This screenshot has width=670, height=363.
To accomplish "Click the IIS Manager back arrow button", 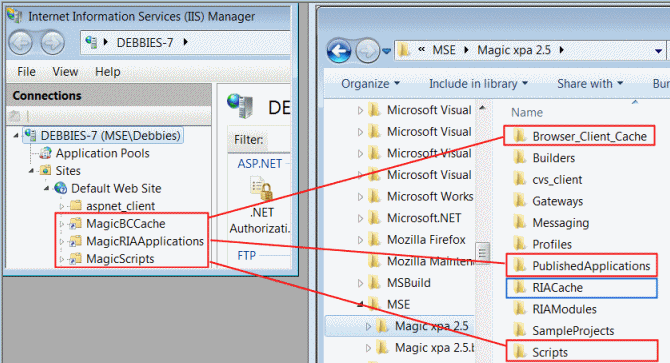I will tap(21, 43).
